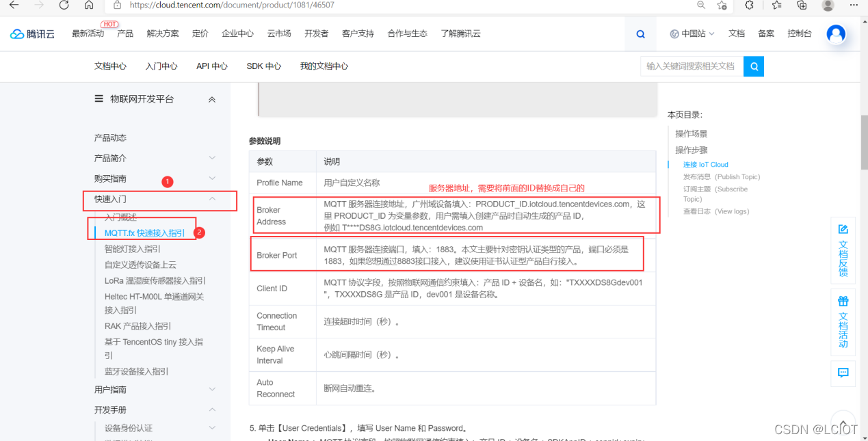Open the 了解腾讯云 top menu
Viewport: 868px width, 441px height.
click(x=460, y=34)
